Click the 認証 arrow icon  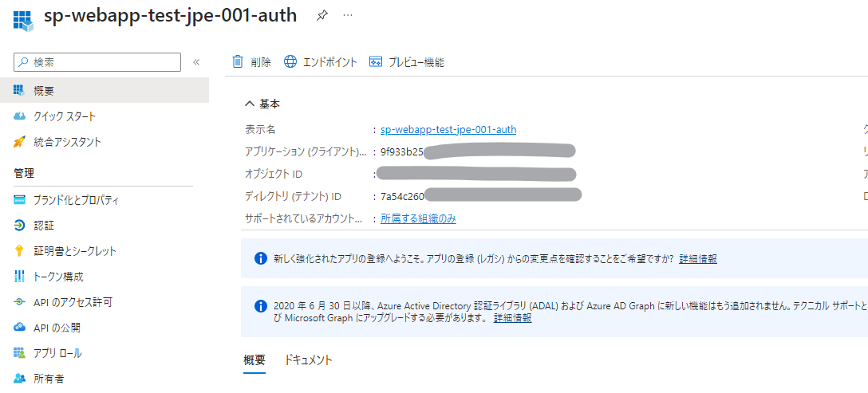[19, 226]
